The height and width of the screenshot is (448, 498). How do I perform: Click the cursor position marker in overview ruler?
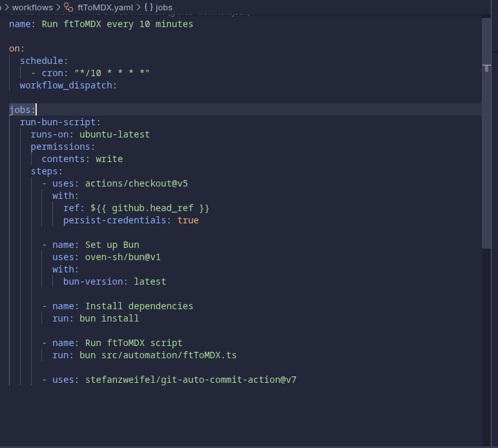(486, 67)
